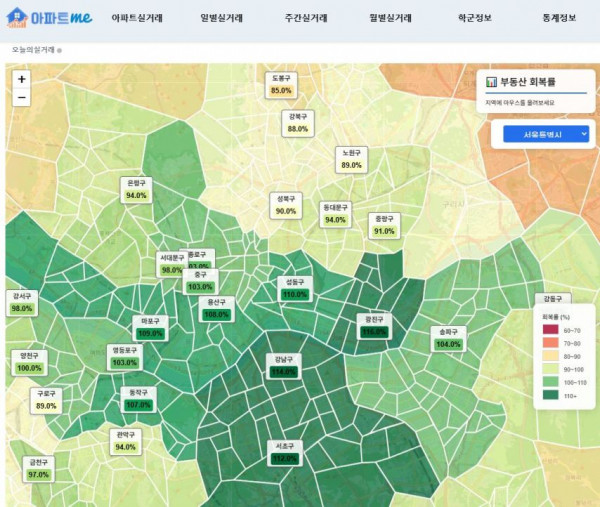Open the 아파트실거래 menu
The height and width of the screenshot is (507, 600).
(137, 18)
